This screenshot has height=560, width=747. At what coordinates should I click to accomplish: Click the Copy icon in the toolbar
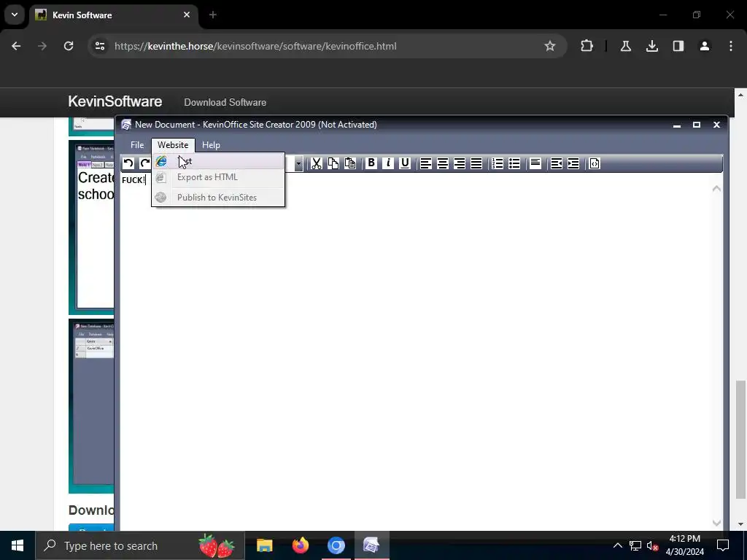tap(333, 163)
